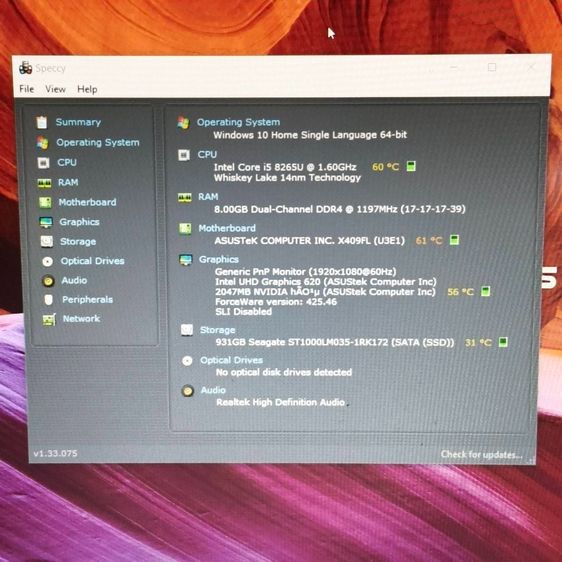Image resolution: width=562 pixels, height=562 pixels.
Task: Click the Check for updates link
Action: (x=481, y=454)
